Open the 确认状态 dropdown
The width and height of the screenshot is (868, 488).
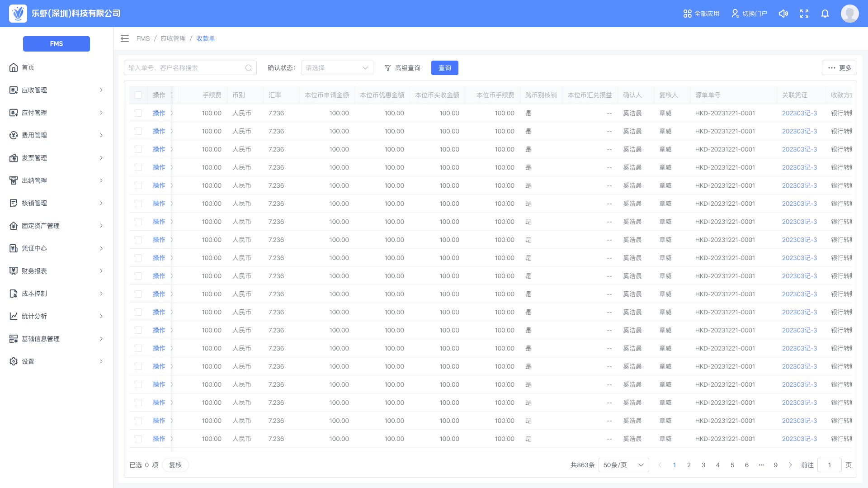(x=337, y=68)
